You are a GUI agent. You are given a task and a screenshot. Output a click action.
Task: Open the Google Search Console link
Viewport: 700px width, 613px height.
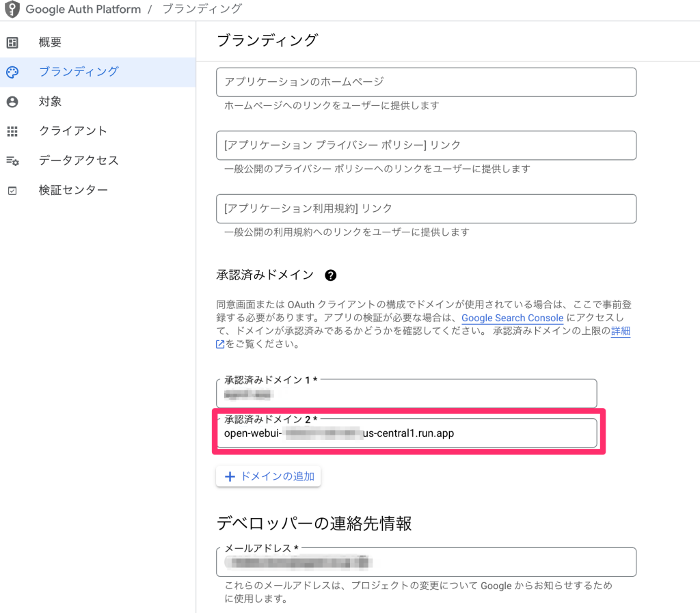(513, 318)
